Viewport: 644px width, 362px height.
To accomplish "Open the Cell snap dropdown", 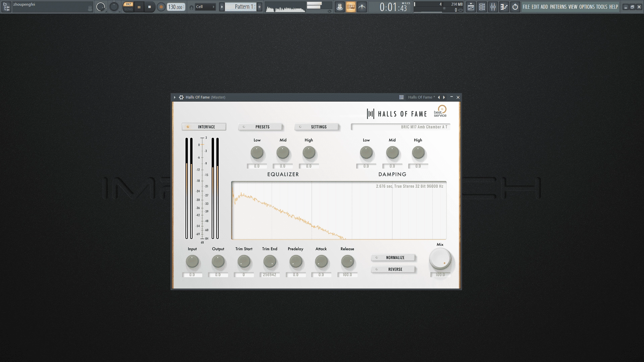I will (x=205, y=7).
